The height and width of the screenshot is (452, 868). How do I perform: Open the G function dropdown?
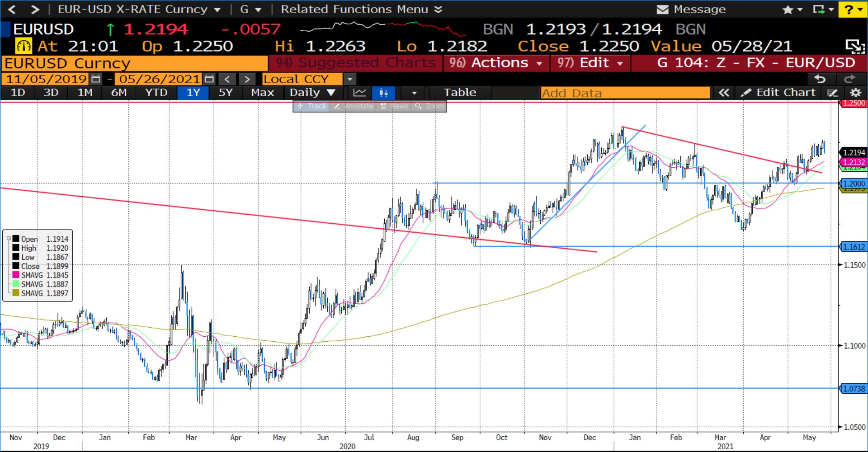(x=259, y=9)
